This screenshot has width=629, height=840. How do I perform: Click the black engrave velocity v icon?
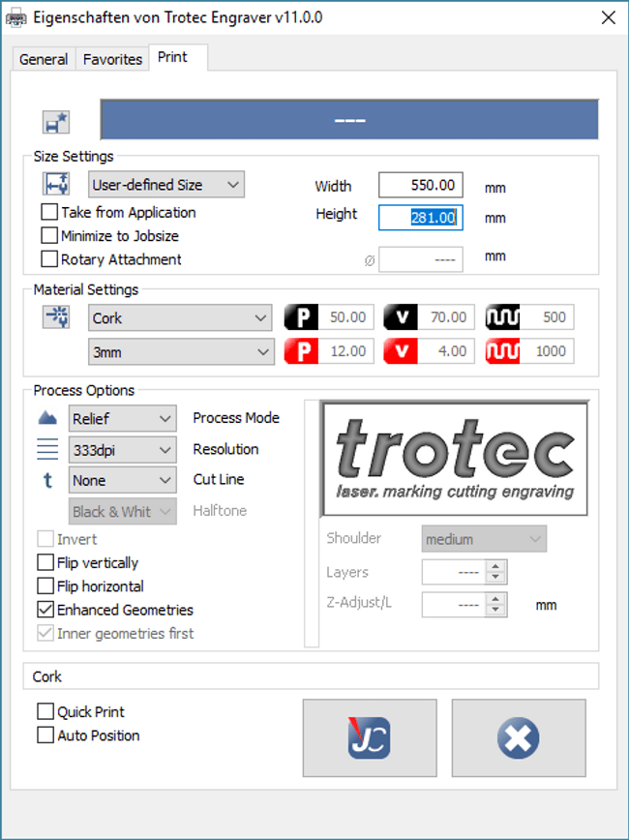click(x=401, y=317)
